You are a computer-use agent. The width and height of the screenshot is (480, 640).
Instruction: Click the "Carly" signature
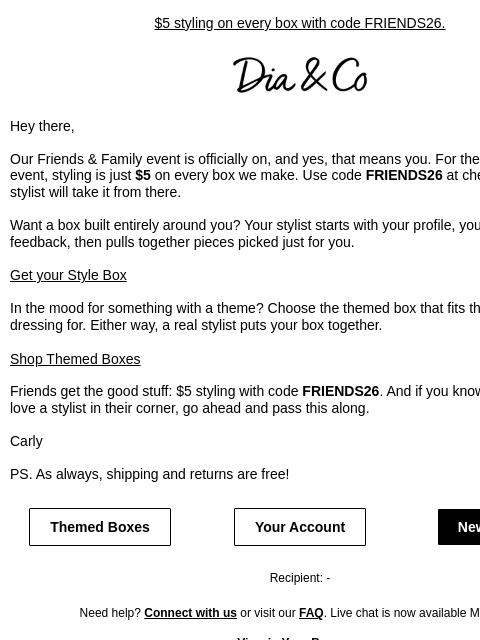[x=26, y=441]
